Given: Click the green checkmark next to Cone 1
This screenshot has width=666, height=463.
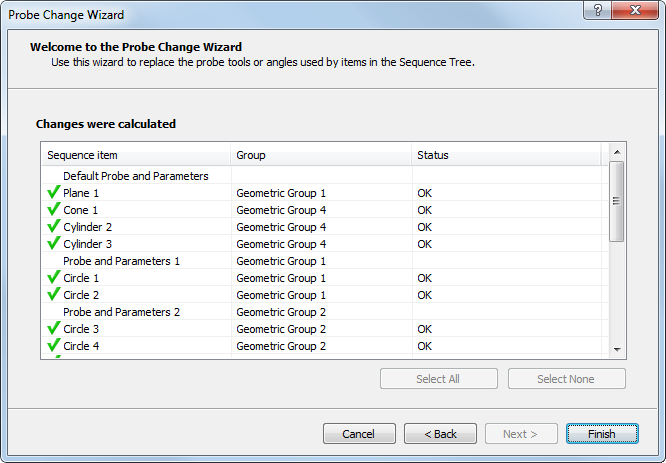Looking at the screenshot, I should coord(53,210).
